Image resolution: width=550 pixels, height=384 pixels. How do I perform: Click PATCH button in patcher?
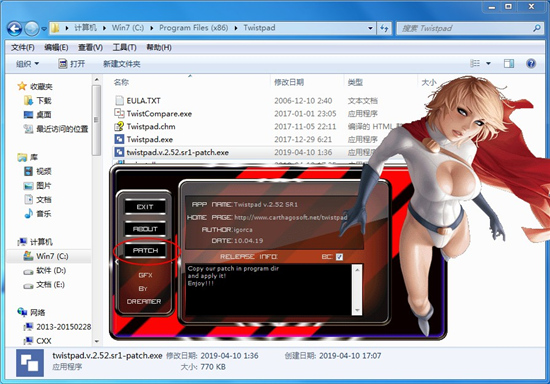click(145, 250)
